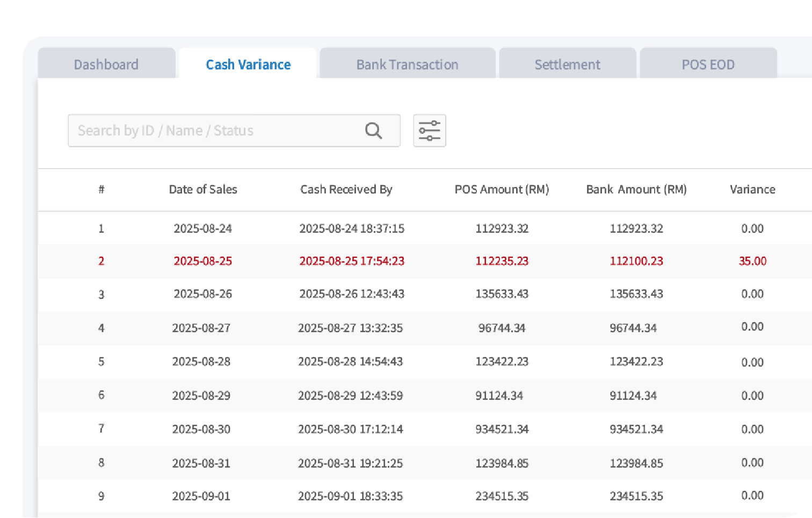Sort by Date of Sales column header
The image size is (812, 518).
(x=203, y=189)
